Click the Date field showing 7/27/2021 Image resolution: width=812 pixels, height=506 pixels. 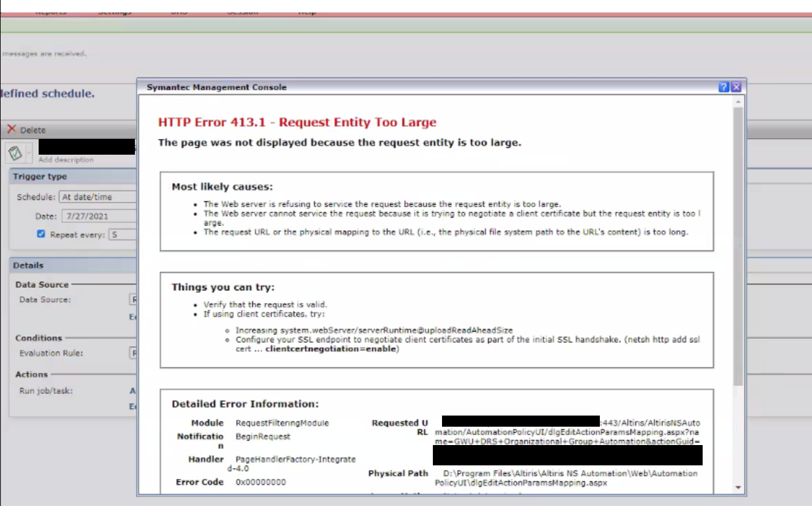(98, 216)
